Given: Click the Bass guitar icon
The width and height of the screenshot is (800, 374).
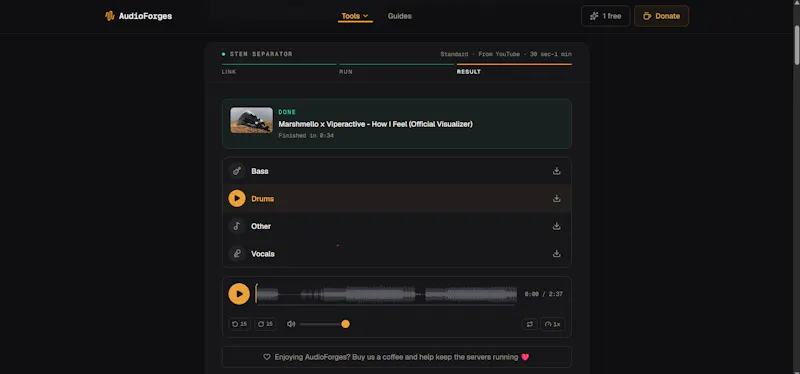Looking at the screenshot, I should coord(237,171).
